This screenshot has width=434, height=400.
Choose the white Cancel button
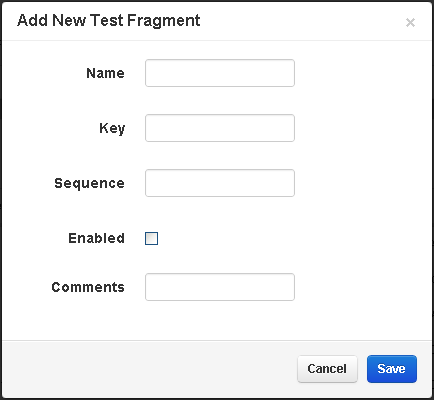coord(327,369)
